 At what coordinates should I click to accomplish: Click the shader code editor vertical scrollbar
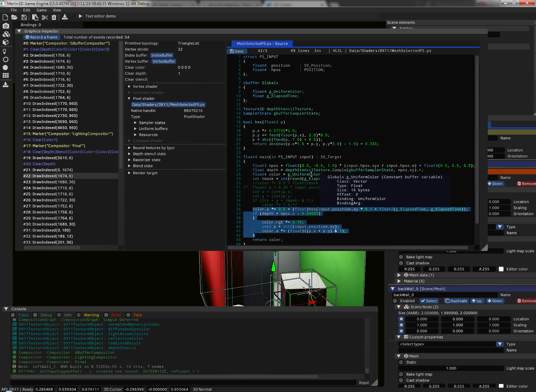477,139
